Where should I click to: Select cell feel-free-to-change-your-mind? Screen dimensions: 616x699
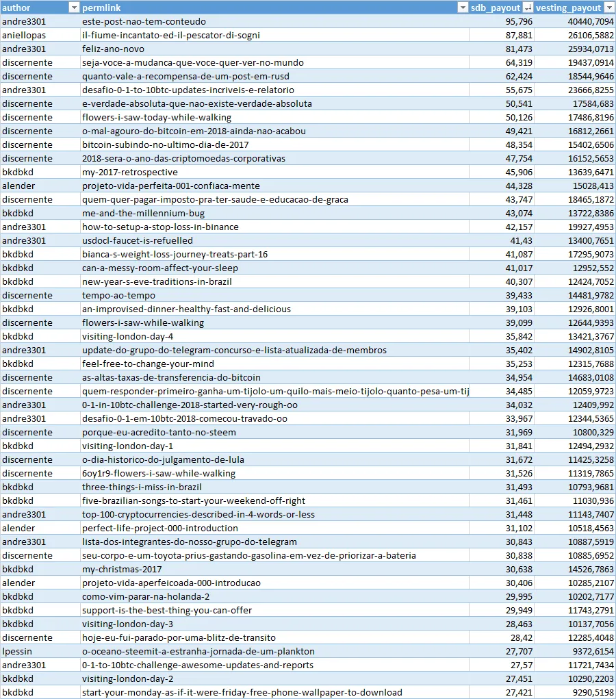pos(274,364)
